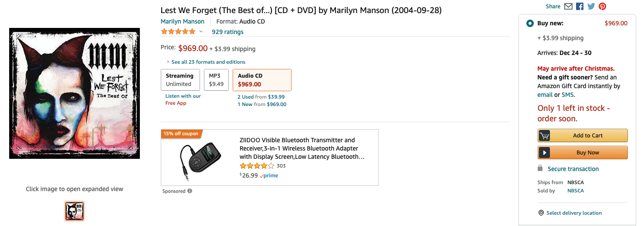Open the Marilyn Manson artist link
Image resolution: width=644 pixels, height=226 pixels.
click(x=182, y=21)
